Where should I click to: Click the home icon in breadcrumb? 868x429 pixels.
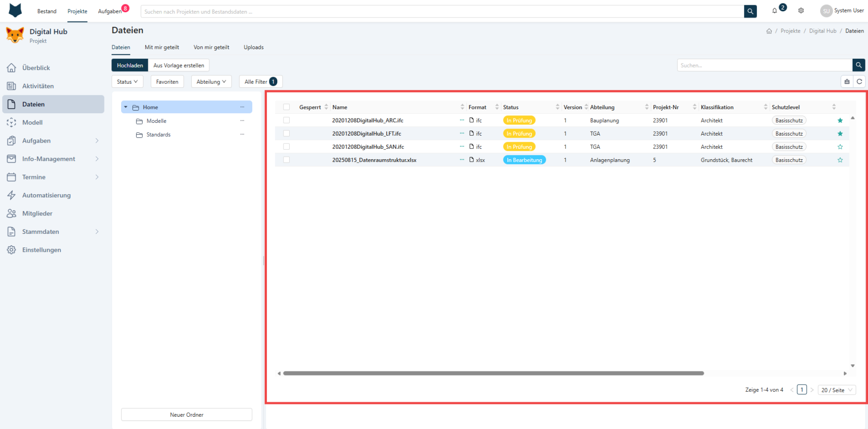[x=769, y=31]
